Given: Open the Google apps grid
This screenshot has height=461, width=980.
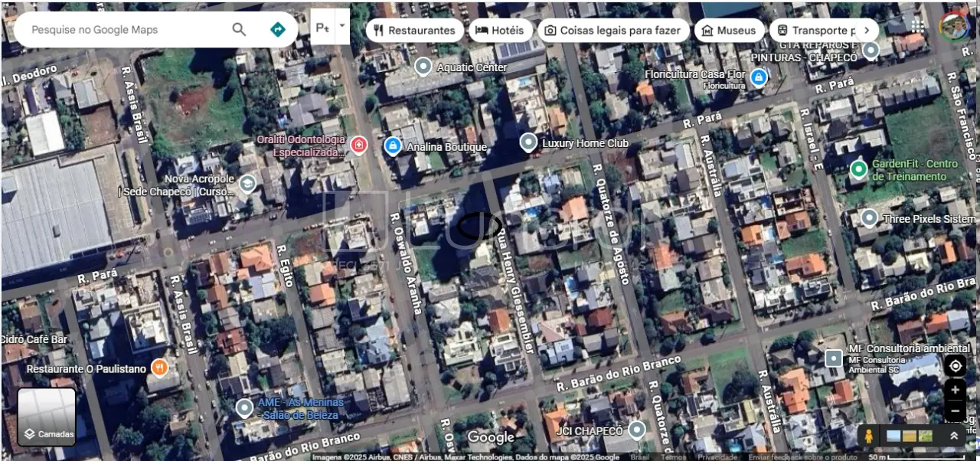Looking at the screenshot, I should tap(917, 27).
